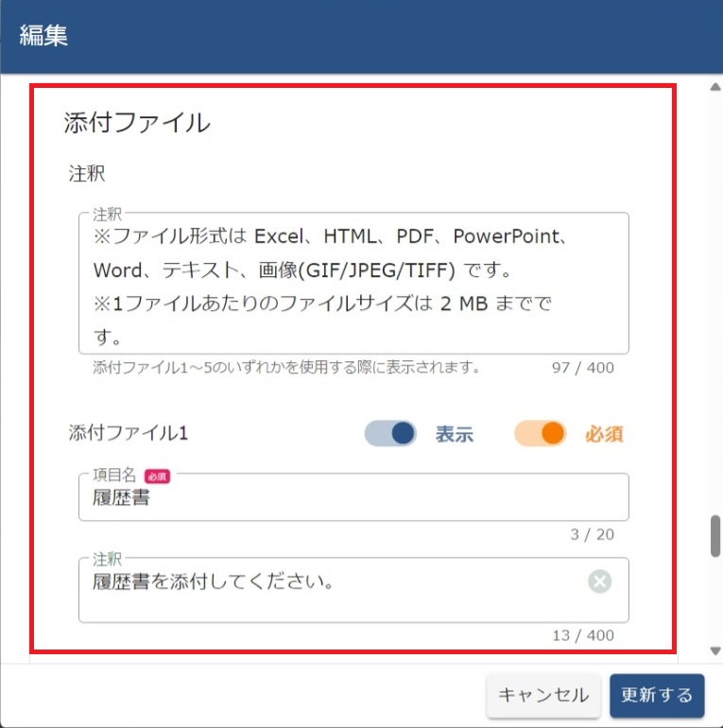Image resolution: width=723 pixels, height=728 pixels.
Task: Click the orange 必須 label text
Action: point(604,435)
